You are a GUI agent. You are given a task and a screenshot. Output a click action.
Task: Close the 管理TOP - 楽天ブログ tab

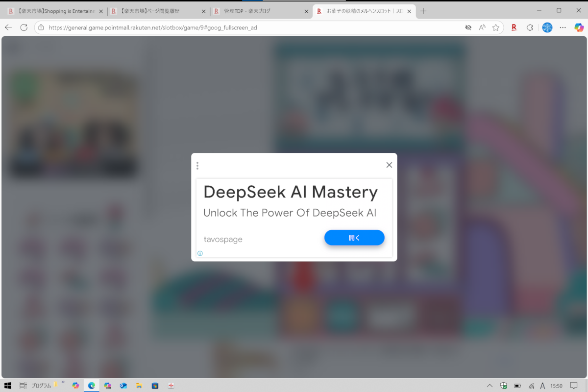[x=306, y=11]
